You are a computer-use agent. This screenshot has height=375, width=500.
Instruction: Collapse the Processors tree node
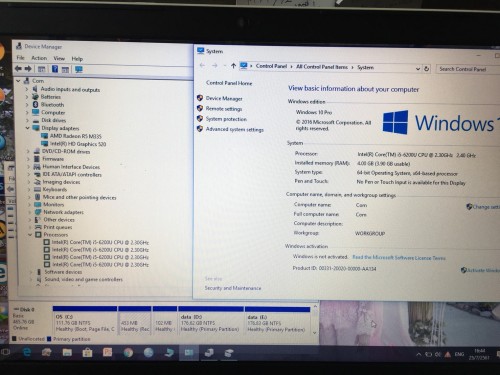pyautogui.click(x=30, y=235)
